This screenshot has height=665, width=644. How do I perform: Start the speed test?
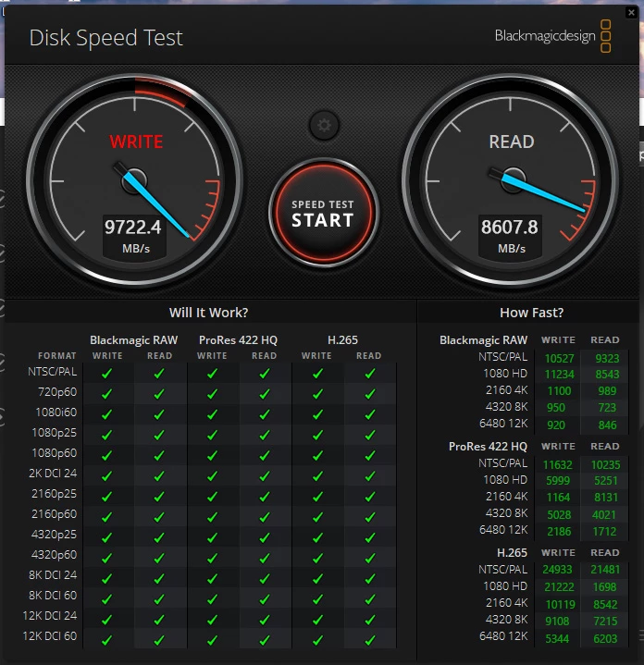[x=323, y=213]
